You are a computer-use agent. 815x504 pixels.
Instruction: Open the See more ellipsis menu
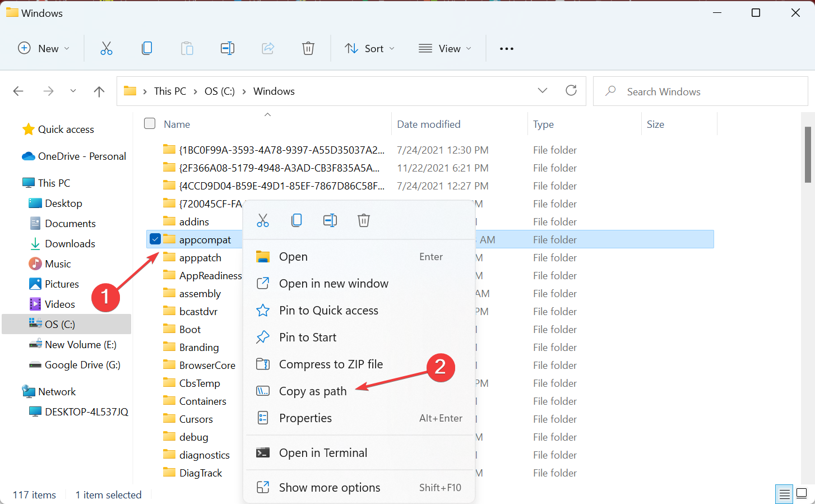(507, 49)
